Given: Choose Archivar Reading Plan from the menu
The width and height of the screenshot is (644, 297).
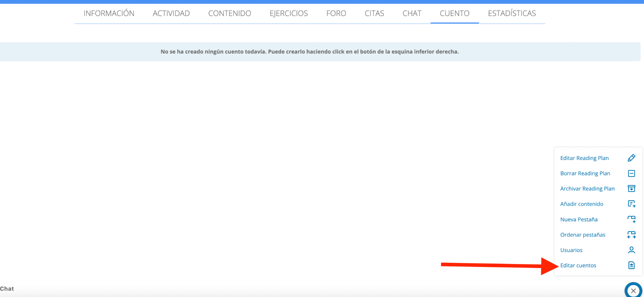Looking at the screenshot, I should click(x=587, y=189).
